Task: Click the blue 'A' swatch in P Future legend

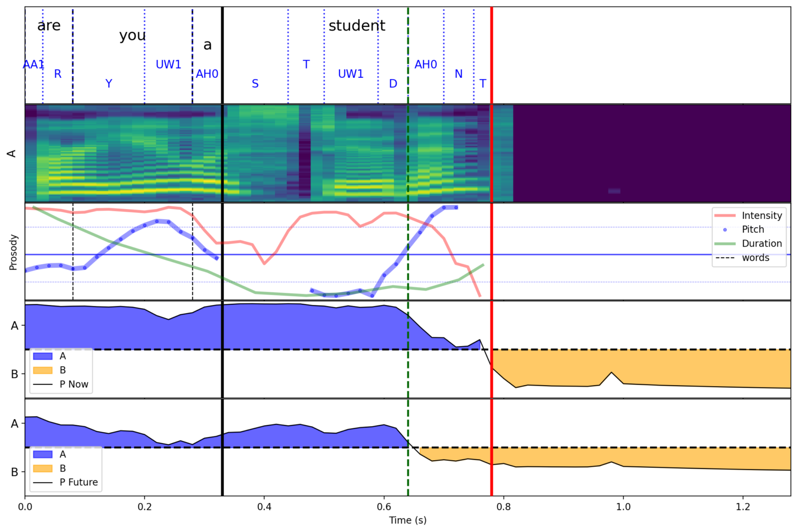Action: 43,454
